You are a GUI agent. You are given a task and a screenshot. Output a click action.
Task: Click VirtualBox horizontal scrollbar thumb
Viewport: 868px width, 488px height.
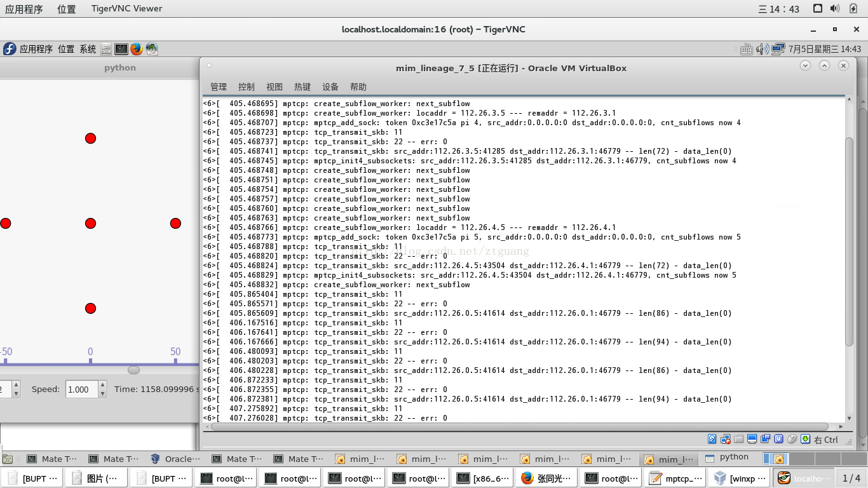tap(520, 427)
